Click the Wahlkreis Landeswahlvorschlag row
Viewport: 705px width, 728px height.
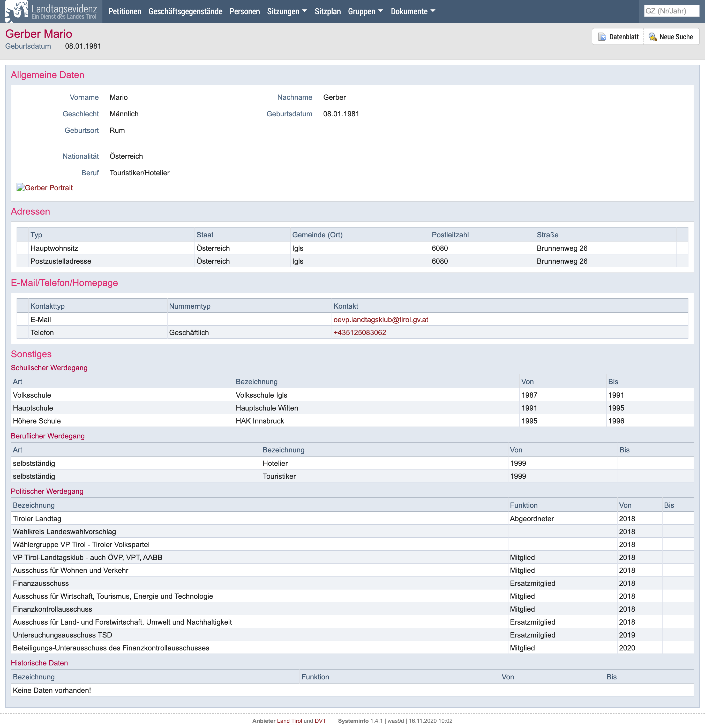pyautogui.click(x=352, y=532)
